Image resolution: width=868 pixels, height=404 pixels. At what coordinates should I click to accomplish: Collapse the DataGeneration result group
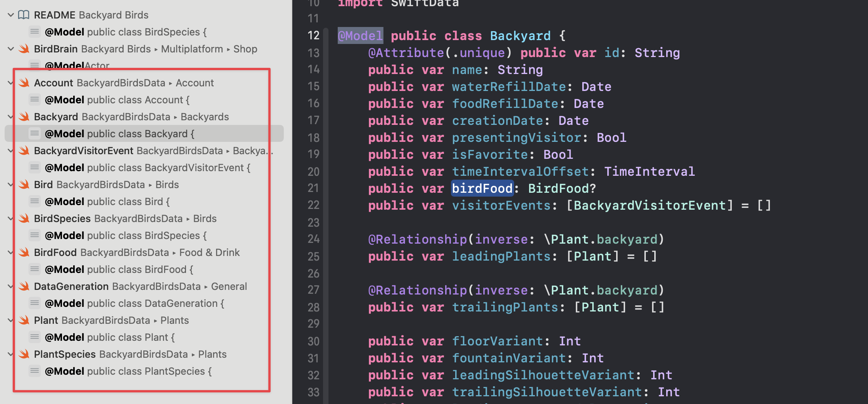pos(11,286)
